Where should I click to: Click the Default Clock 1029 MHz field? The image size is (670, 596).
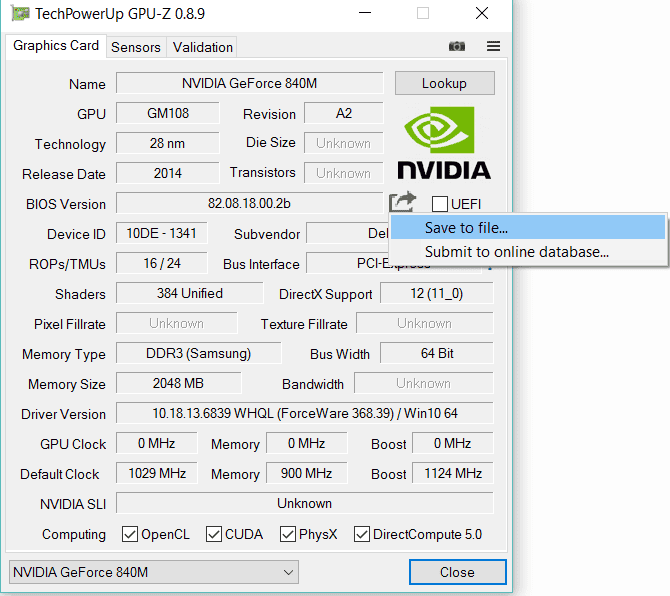(157, 473)
